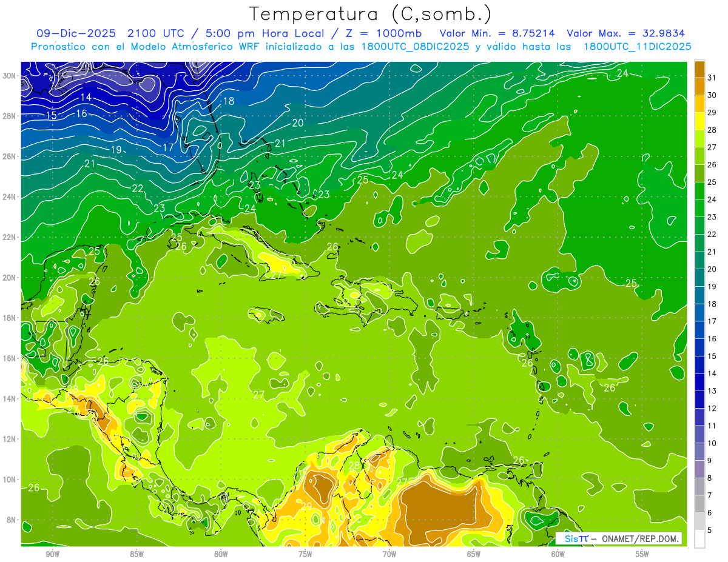Select the "Valor Min. = 8.75214" value
The width and height of the screenshot is (728, 562).
(497, 33)
